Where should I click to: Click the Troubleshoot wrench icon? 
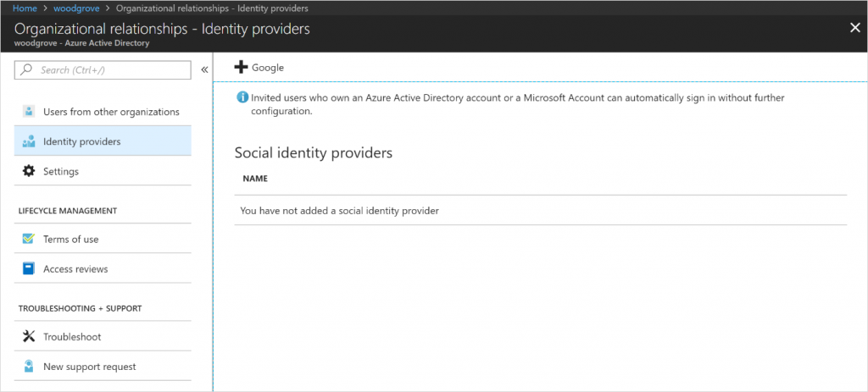tap(28, 337)
